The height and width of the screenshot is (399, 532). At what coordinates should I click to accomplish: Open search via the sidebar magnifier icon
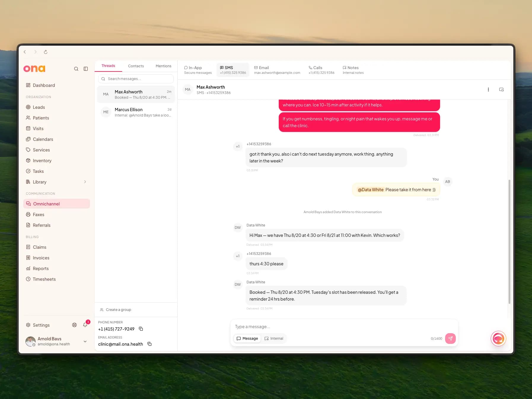pyautogui.click(x=76, y=69)
